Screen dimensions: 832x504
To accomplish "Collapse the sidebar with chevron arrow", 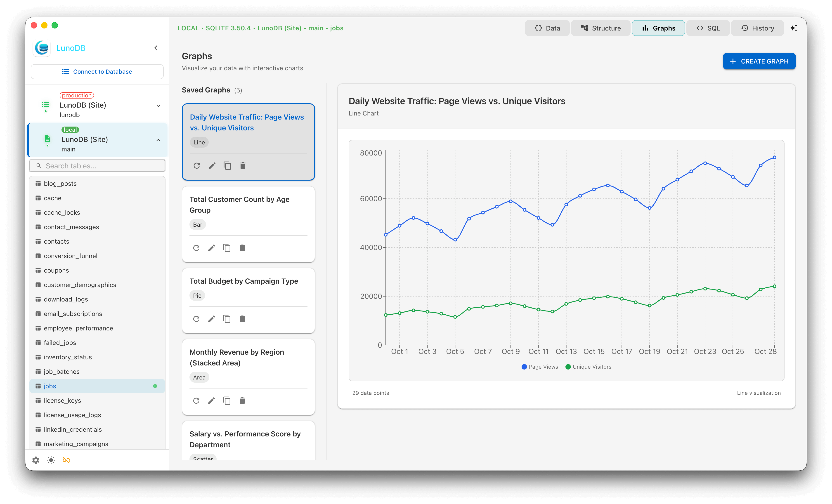I will 156,48.
